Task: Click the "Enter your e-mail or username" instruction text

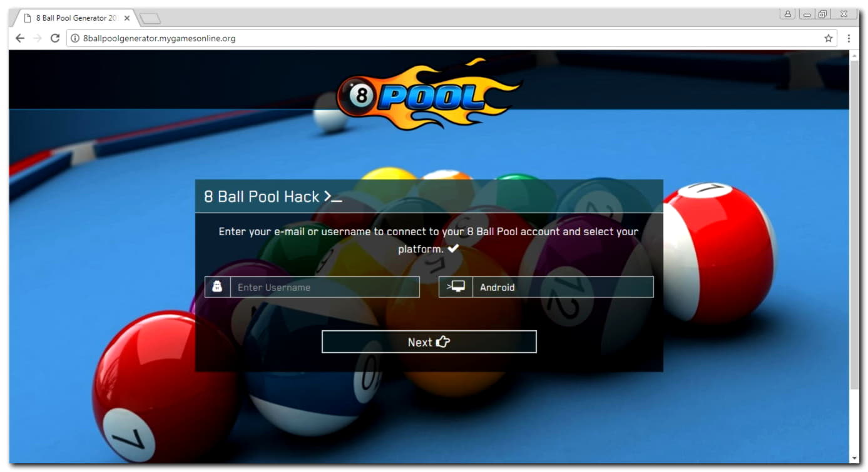Action: pyautogui.click(x=429, y=240)
